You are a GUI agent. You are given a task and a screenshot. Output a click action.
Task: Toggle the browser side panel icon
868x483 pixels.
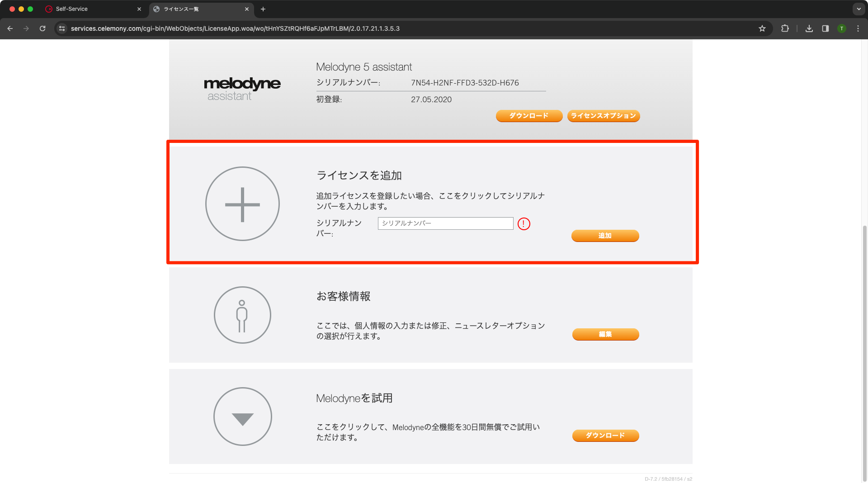pyautogui.click(x=826, y=28)
